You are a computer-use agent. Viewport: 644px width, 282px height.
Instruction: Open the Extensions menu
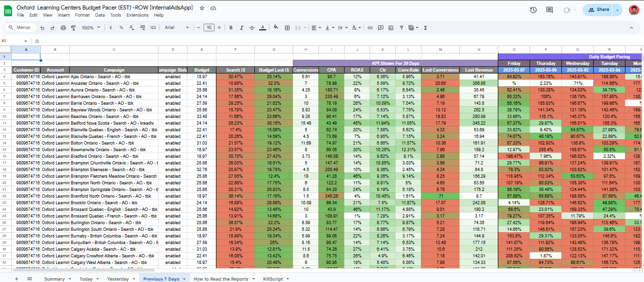137,15
